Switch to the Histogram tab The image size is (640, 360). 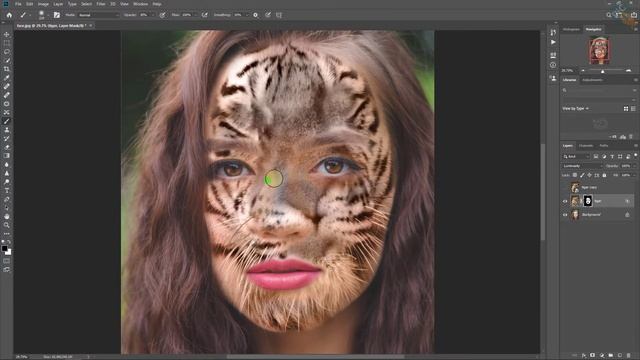point(571,29)
